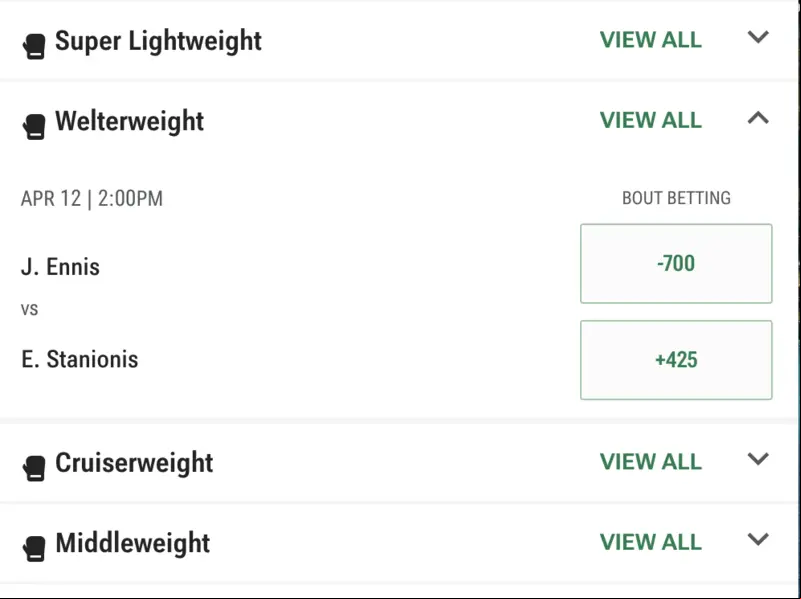Open the E. Stanionis fighter name
This screenshot has width=801, height=599.
[x=80, y=360]
